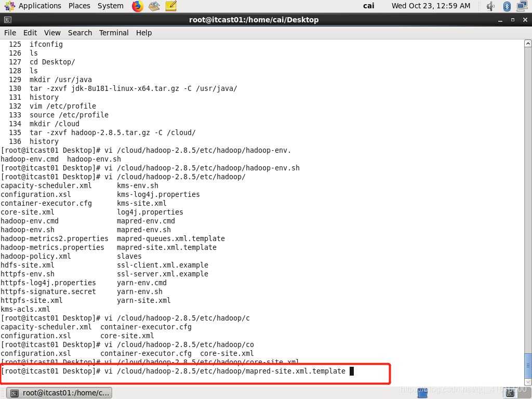Launch the Firefox web browser
Image resolution: width=532 pixels, height=399 pixels.
pos(137,6)
